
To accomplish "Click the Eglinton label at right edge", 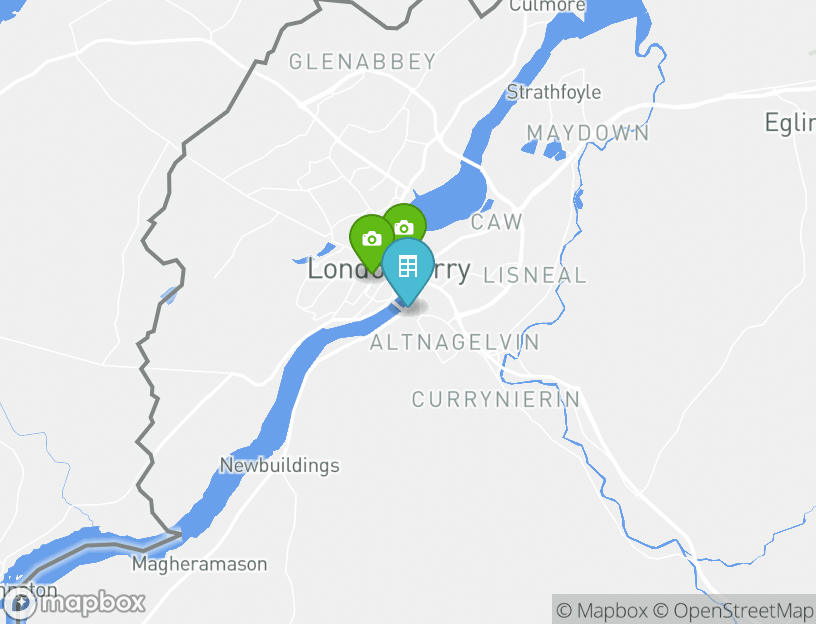I will 790,123.
